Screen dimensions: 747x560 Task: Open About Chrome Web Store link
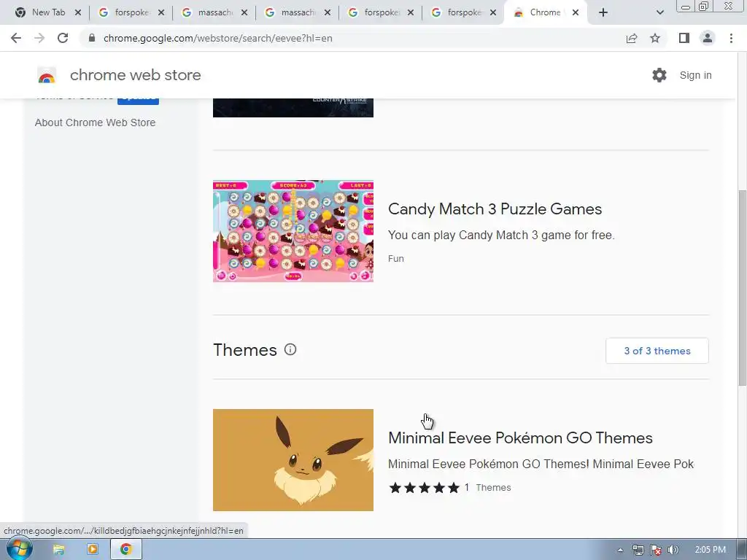(x=96, y=122)
